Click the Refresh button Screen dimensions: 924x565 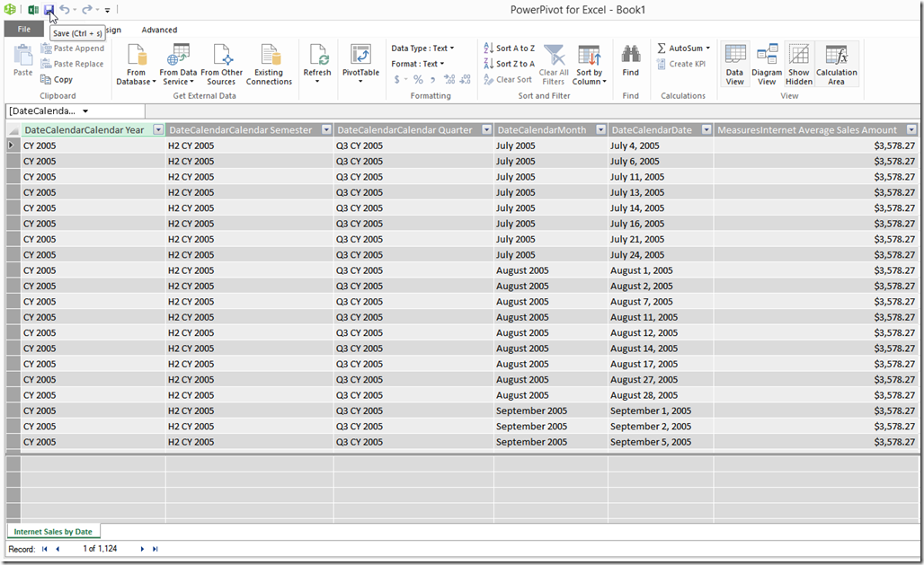[317, 63]
